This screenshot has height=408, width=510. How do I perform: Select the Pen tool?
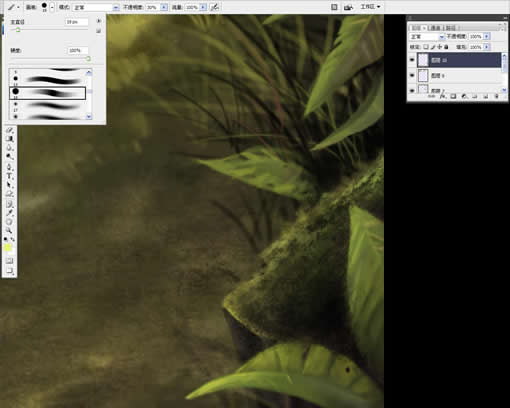9,167
